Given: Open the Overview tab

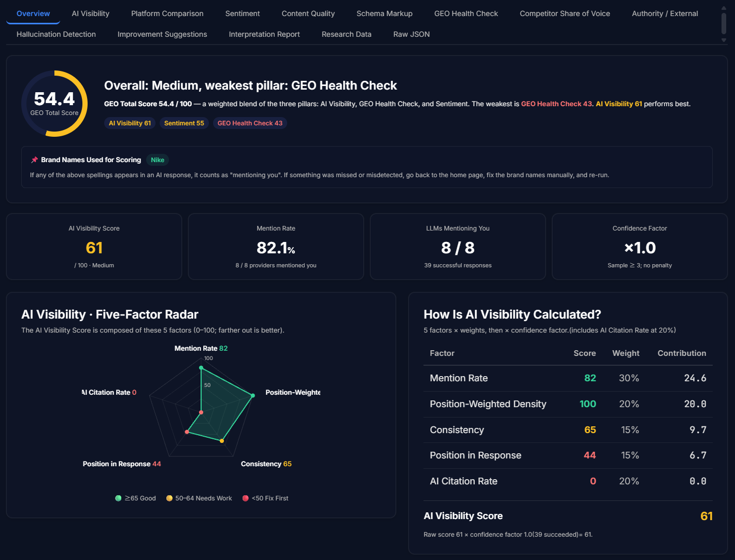Looking at the screenshot, I should click(33, 13).
